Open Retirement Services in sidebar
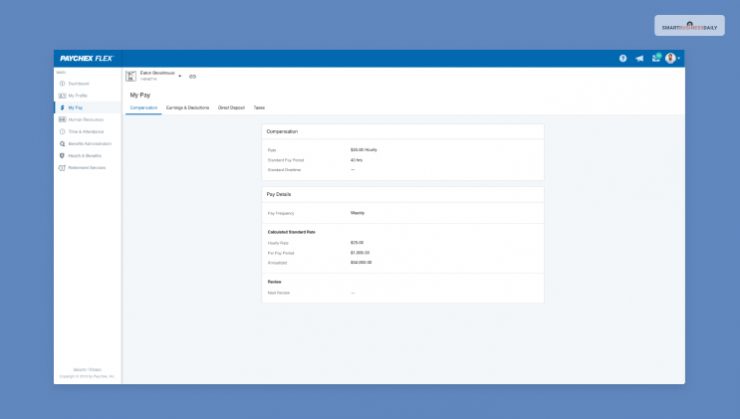Image resolution: width=740 pixels, height=419 pixels. pyautogui.click(x=87, y=167)
